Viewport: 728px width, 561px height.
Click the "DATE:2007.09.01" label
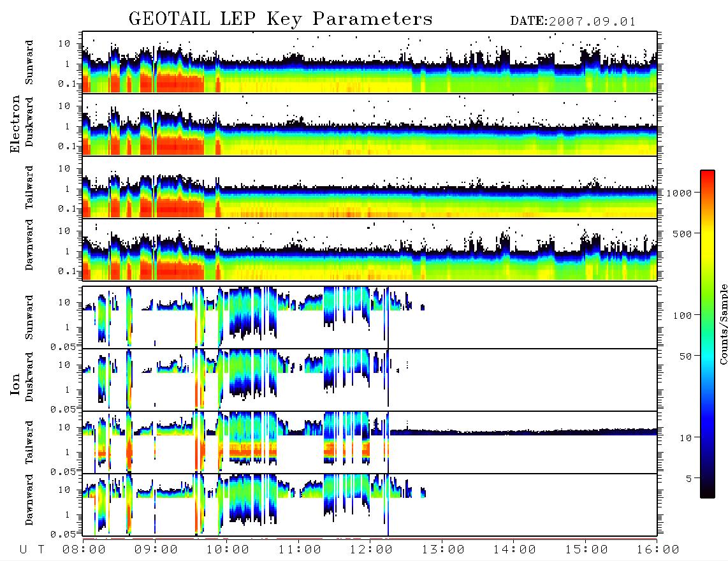coord(572,22)
